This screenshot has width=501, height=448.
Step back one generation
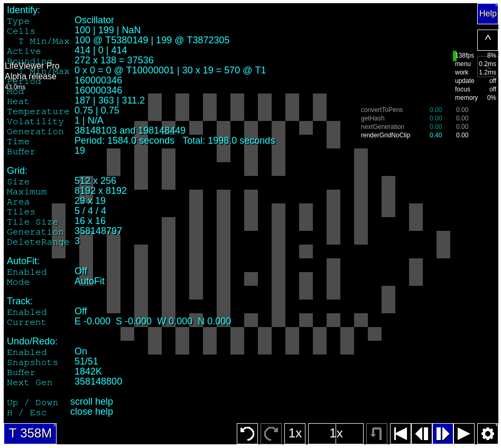click(422, 433)
